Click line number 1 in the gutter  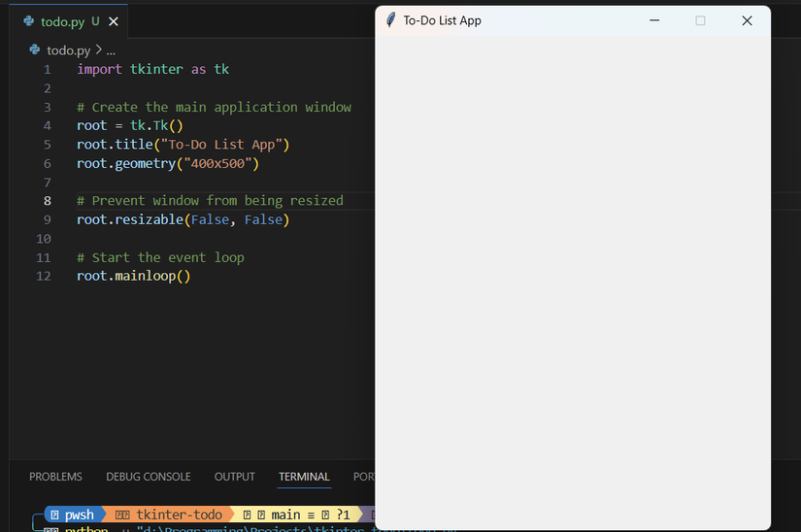(47, 70)
